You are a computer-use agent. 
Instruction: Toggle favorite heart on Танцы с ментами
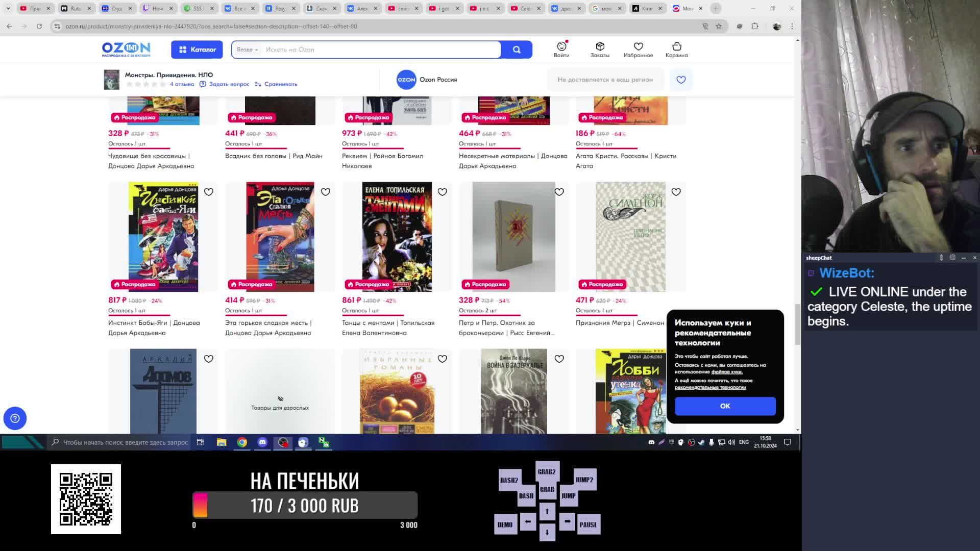[443, 192]
